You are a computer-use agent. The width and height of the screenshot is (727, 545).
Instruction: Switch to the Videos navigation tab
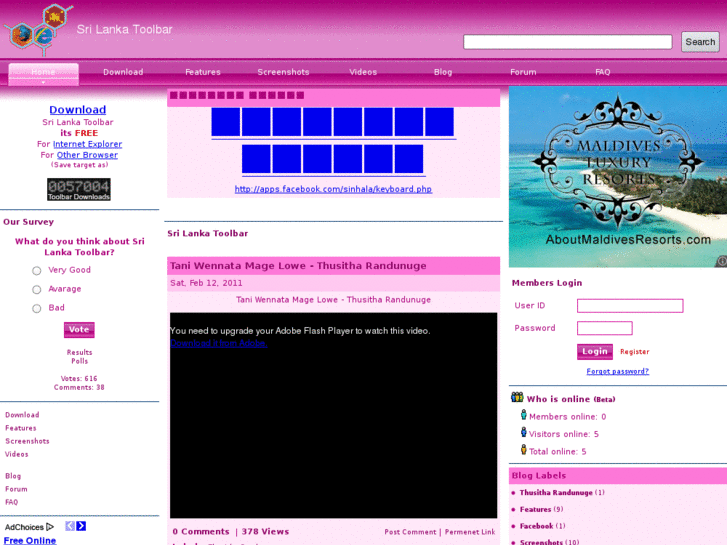pyautogui.click(x=363, y=72)
